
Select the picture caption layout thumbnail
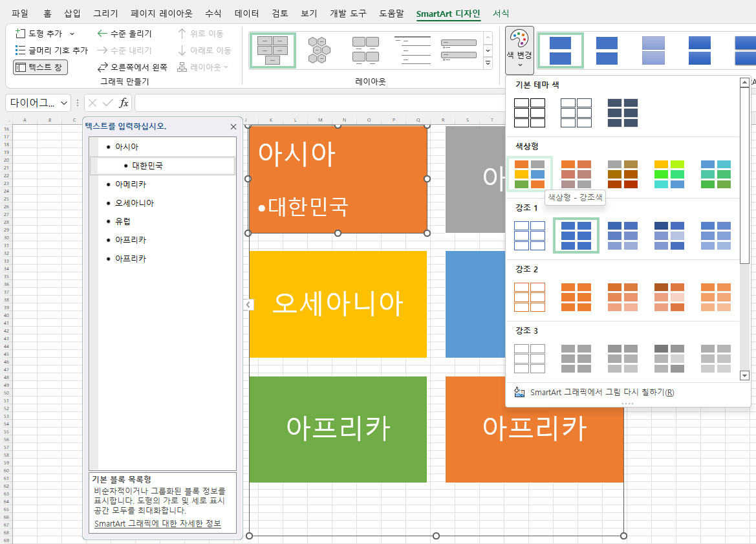(365, 50)
